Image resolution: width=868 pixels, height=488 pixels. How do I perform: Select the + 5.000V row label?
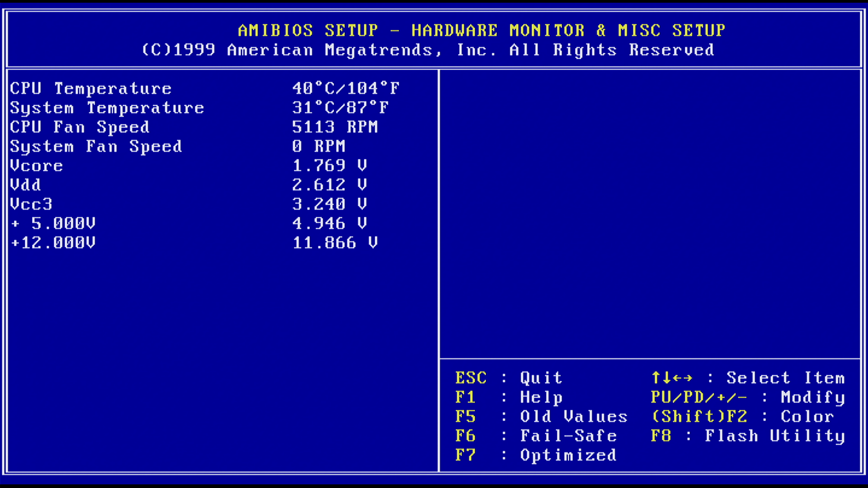(x=53, y=223)
